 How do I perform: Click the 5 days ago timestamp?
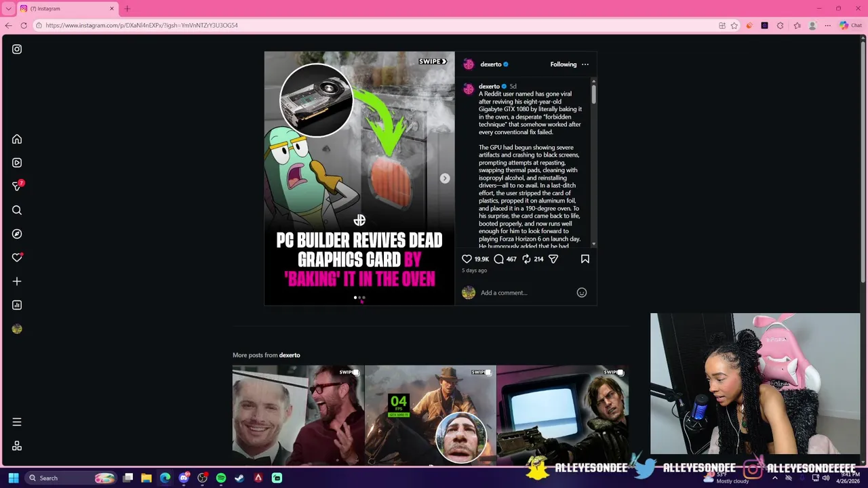475,270
